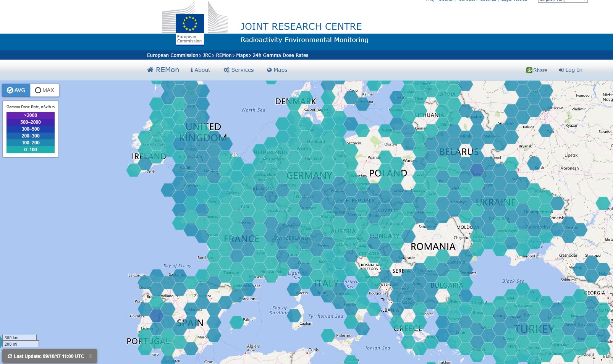The image size is (613, 364).
Task: Open European Commission breadcrumb link
Action: click(173, 55)
